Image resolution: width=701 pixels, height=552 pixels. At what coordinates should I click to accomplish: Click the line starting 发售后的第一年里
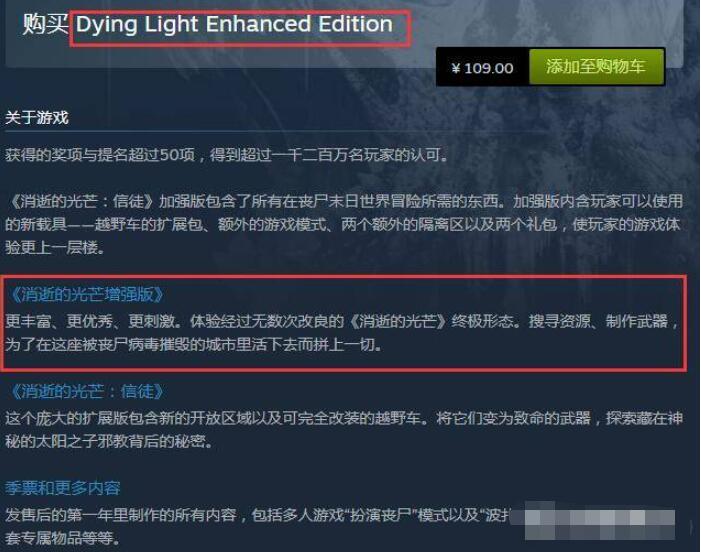click(x=258, y=515)
